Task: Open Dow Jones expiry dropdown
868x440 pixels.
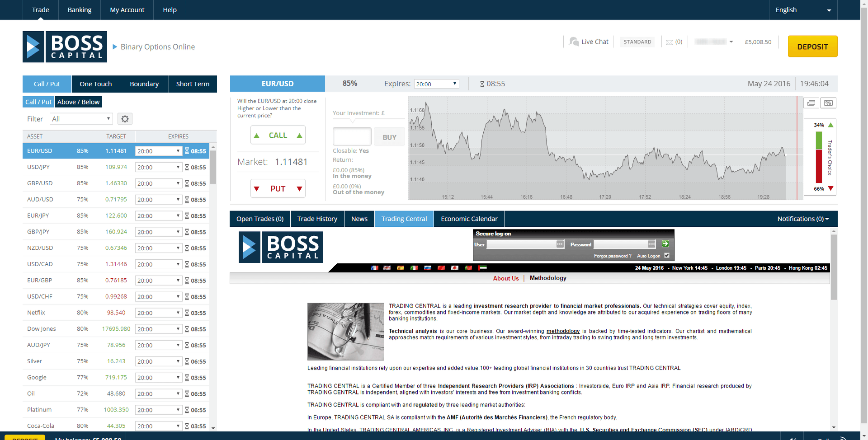Action: [159, 329]
